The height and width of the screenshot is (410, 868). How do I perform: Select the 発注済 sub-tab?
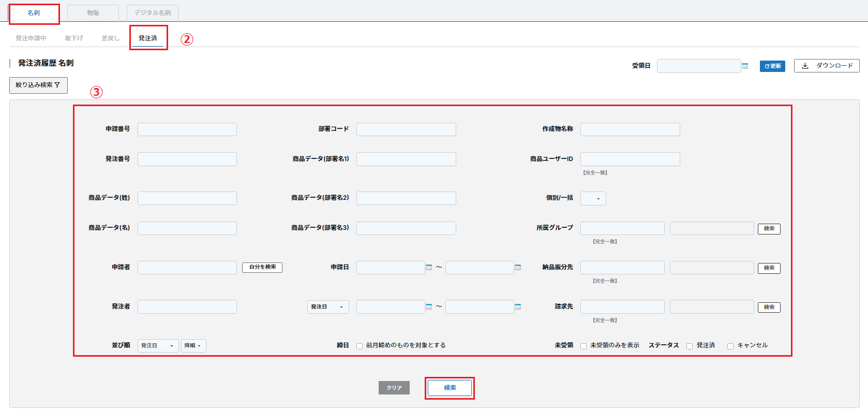tap(148, 38)
